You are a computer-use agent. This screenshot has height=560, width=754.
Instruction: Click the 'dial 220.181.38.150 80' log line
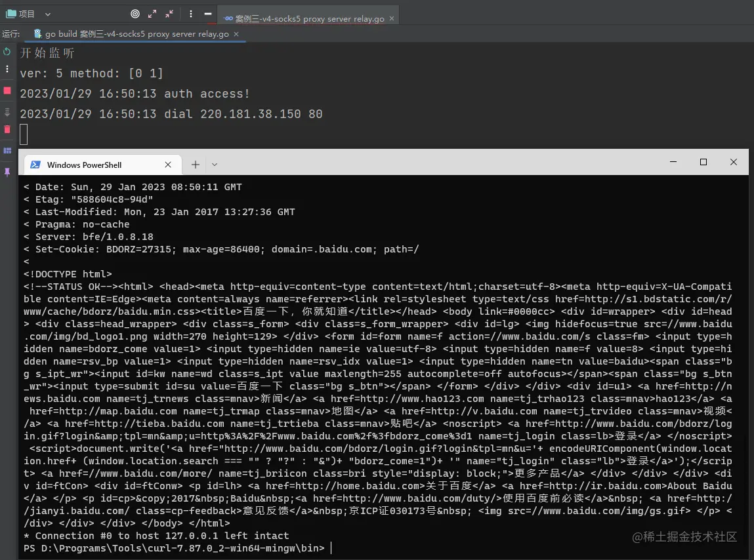point(171,114)
